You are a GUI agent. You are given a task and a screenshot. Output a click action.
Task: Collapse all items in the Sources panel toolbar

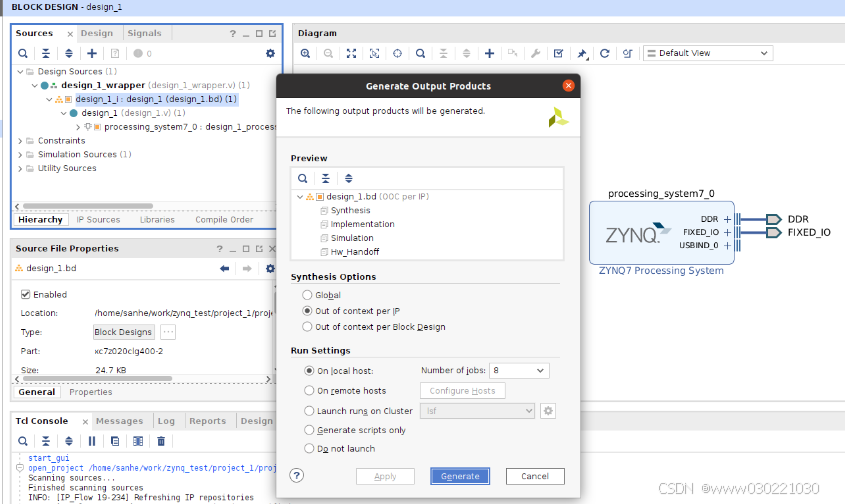click(46, 53)
